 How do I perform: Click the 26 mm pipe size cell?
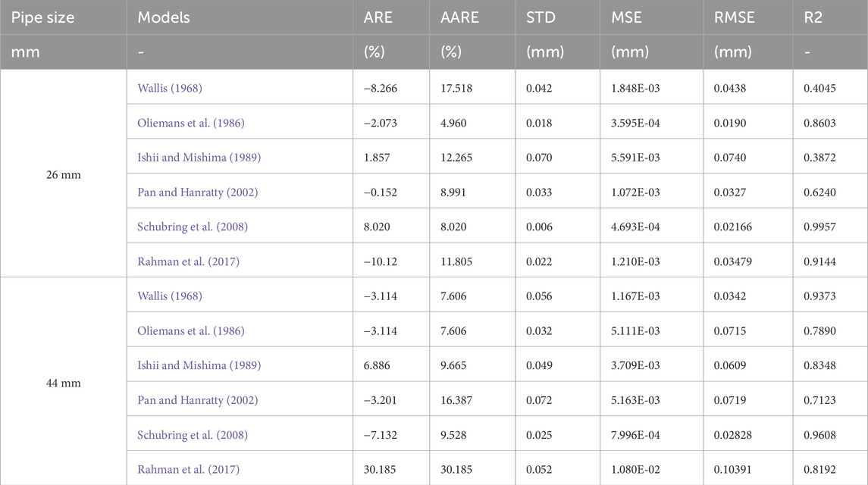63,175
